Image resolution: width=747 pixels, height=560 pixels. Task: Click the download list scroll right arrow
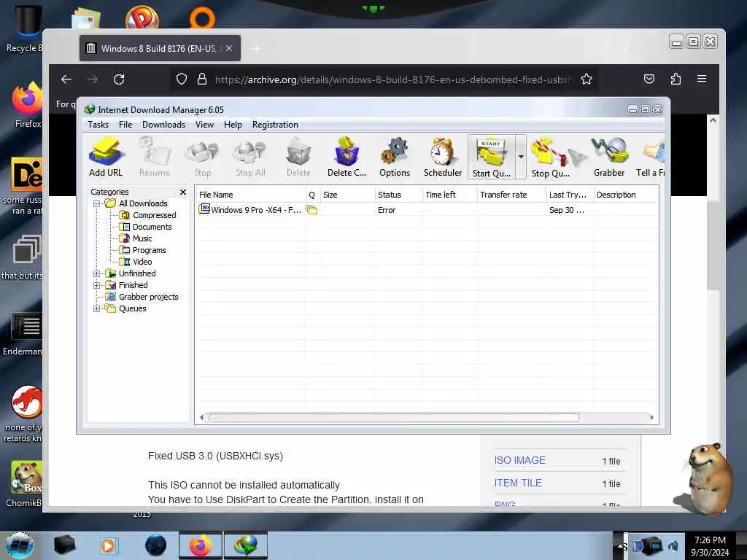click(651, 418)
